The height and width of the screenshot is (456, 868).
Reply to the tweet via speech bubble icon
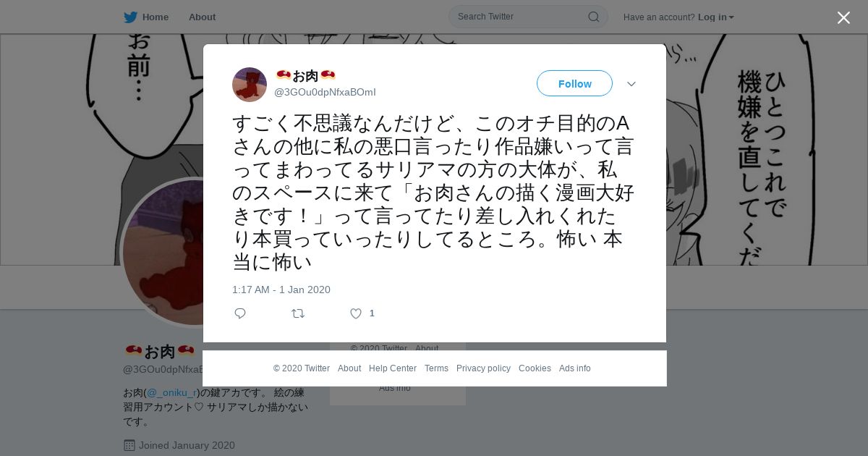tap(240, 313)
